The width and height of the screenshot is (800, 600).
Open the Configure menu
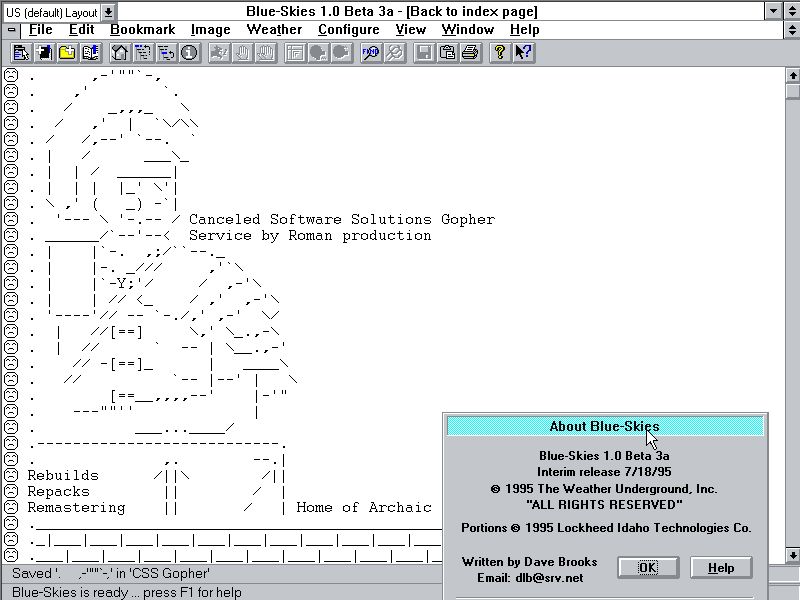coord(348,30)
